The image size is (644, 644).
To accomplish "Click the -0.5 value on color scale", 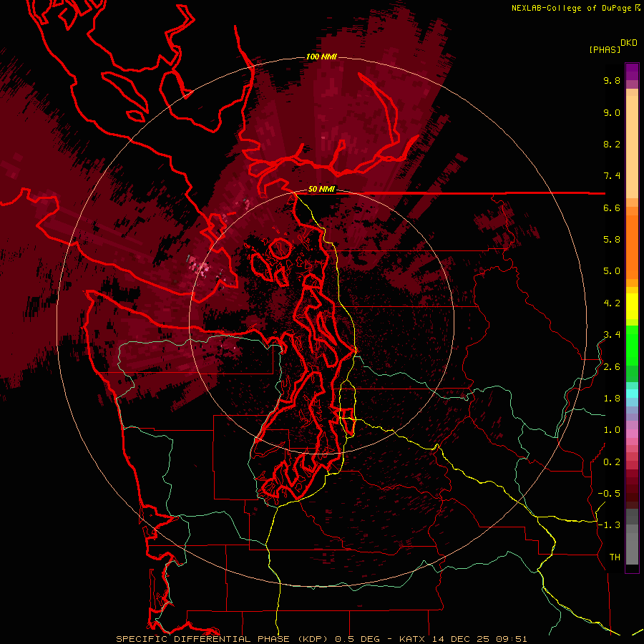I will point(609,494).
